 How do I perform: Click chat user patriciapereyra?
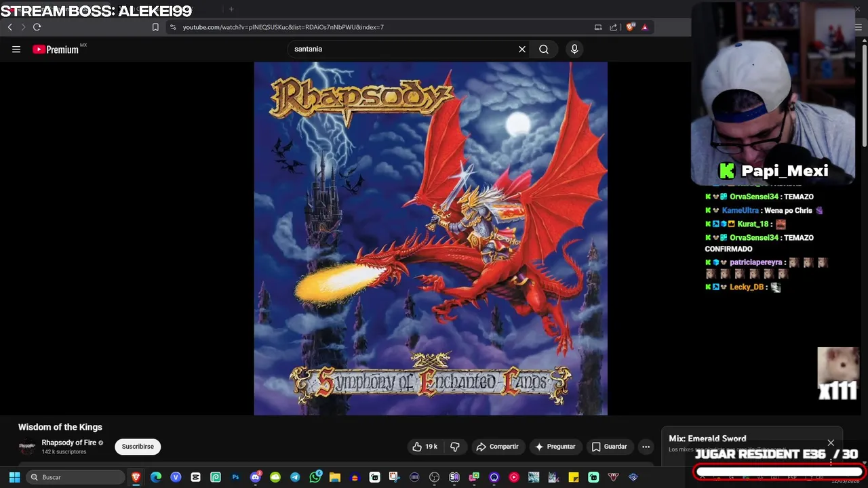(755, 262)
